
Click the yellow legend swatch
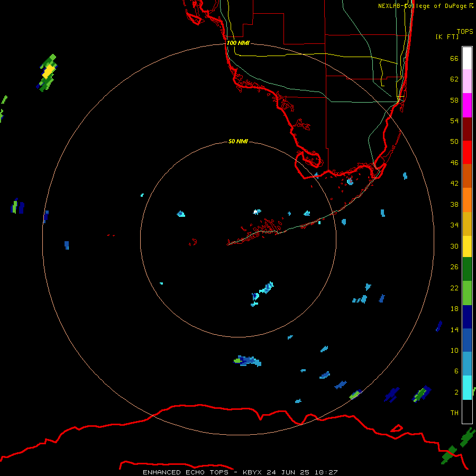[x=467, y=246]
